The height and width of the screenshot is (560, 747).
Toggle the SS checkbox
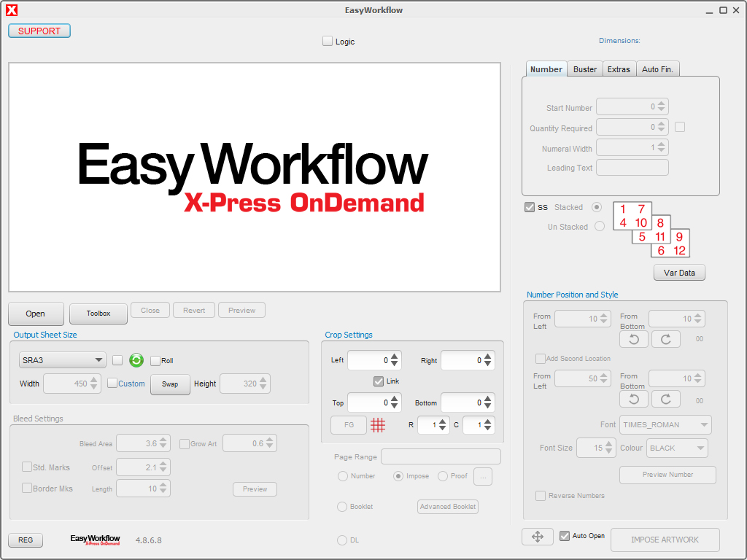click(530, 207)
